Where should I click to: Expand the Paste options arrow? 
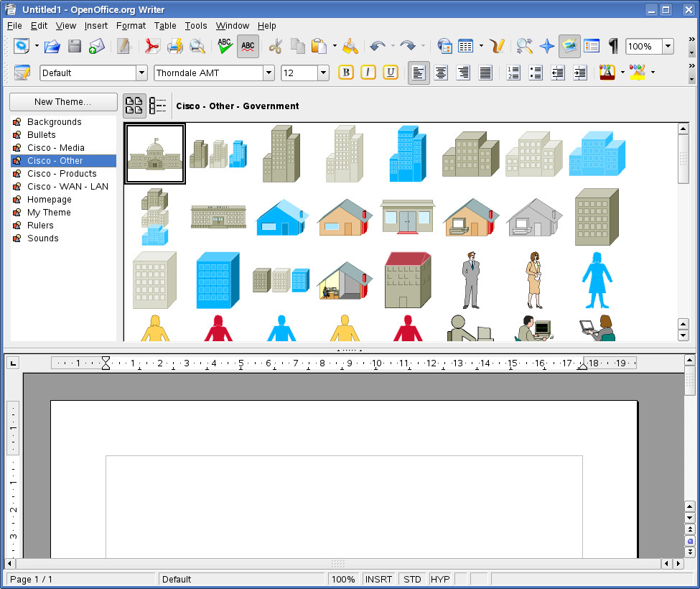pos(335,46)
